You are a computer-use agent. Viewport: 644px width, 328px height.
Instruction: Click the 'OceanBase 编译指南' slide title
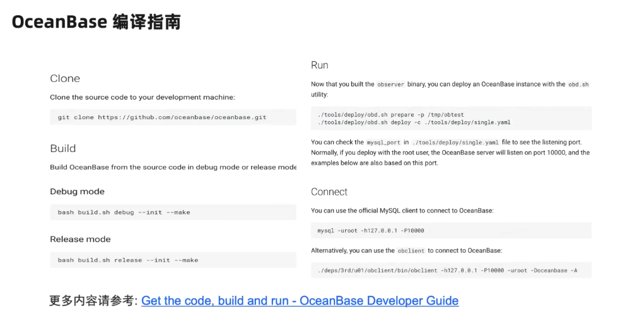[x=96, y=21]
